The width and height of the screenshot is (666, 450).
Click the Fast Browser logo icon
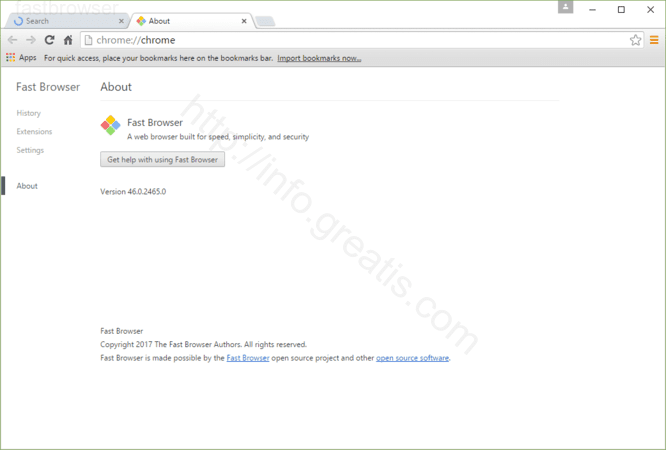(110, 125)
